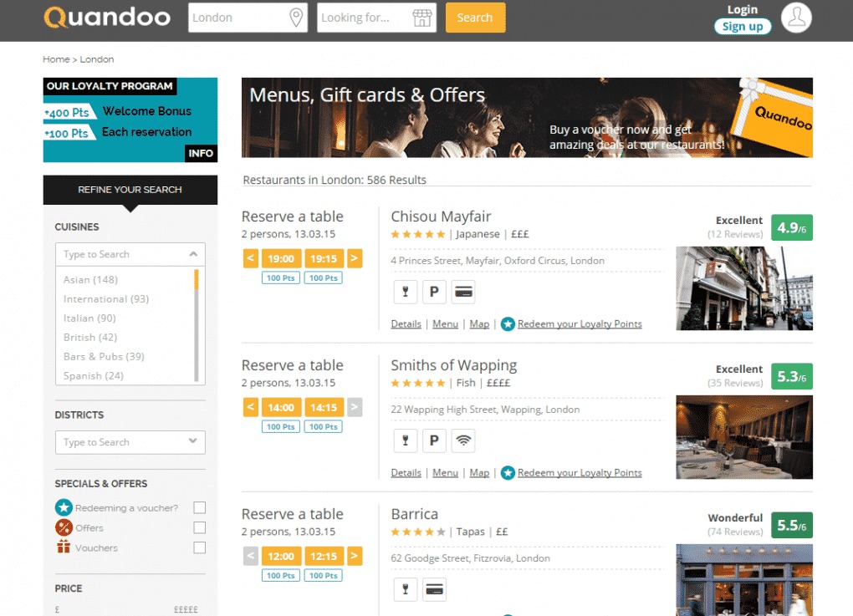
Task: Enable the Offers checkbox
Action: (x=200, y=527)
